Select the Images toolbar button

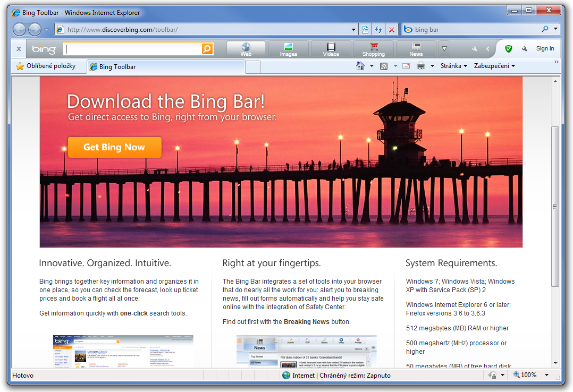pos(289,49)
